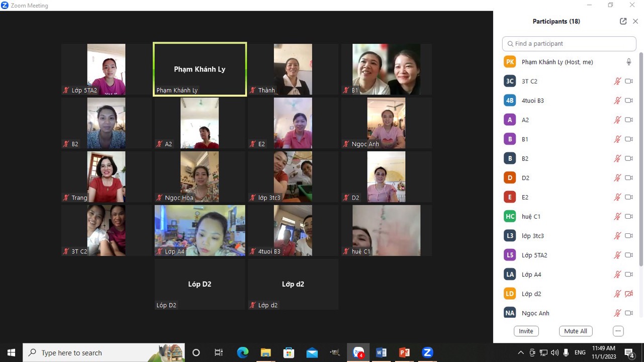This screenshot has width=644, height=362.
Task: Click the camera icon next to A2
Action: pyautogui.click(x=628, y=120)
